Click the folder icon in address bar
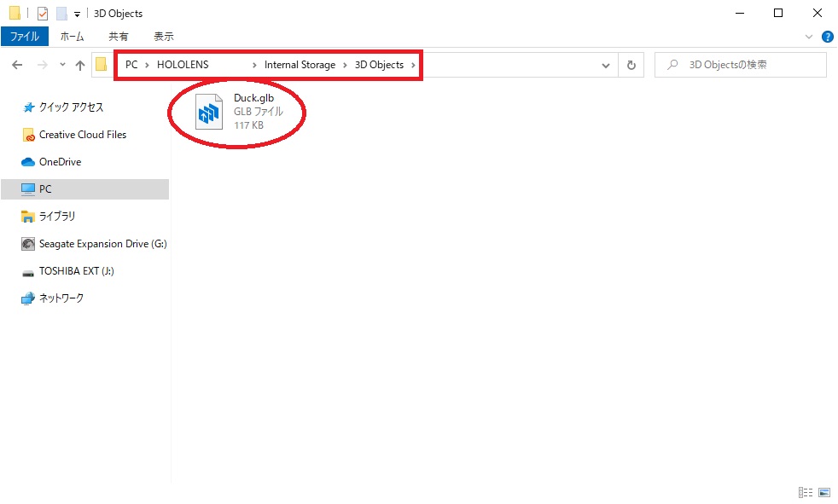838x504 pixels. point(101,65)
